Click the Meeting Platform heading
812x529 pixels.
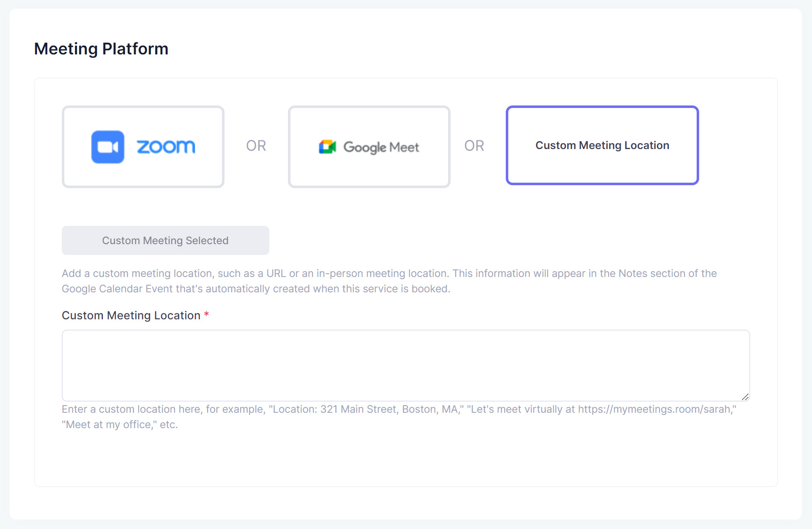pyautogui.click(x=101, y=49)
